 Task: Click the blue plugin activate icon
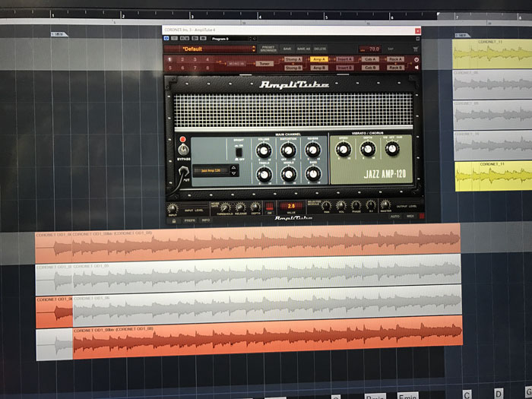click(166, 38)
